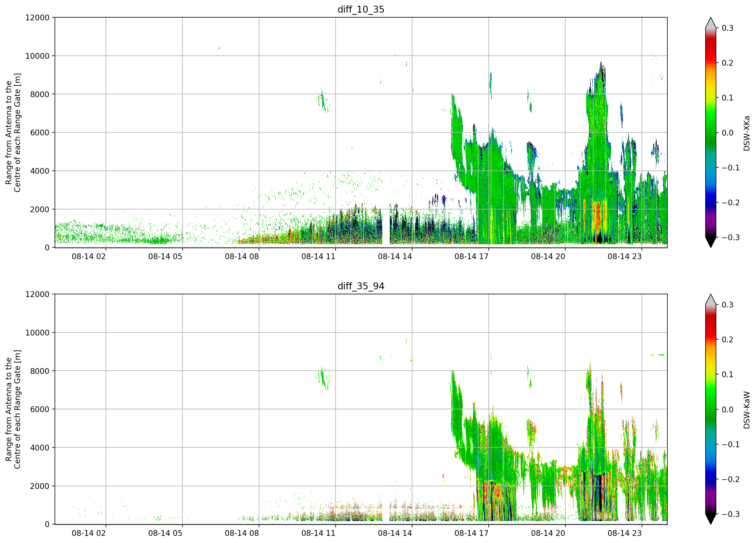Click the 08-14 23 x-tick under diff_10_35
756x543 pixels.
point(625,256)
